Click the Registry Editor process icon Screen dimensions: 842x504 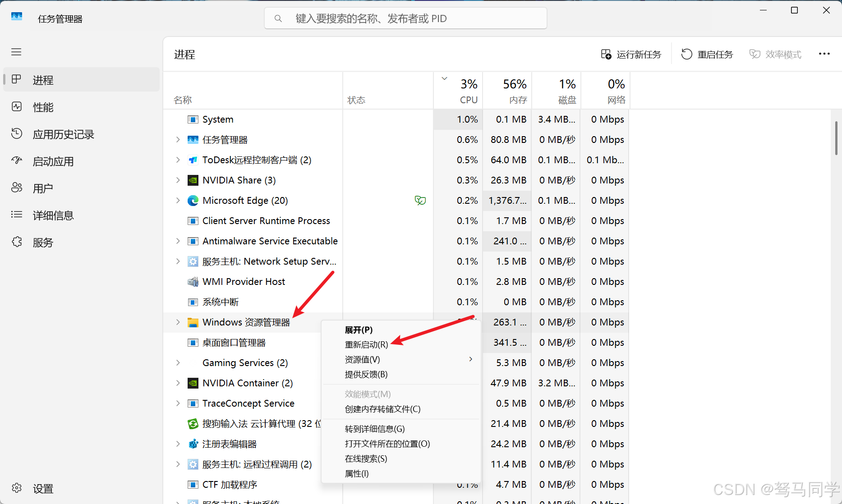pos(193,444)
